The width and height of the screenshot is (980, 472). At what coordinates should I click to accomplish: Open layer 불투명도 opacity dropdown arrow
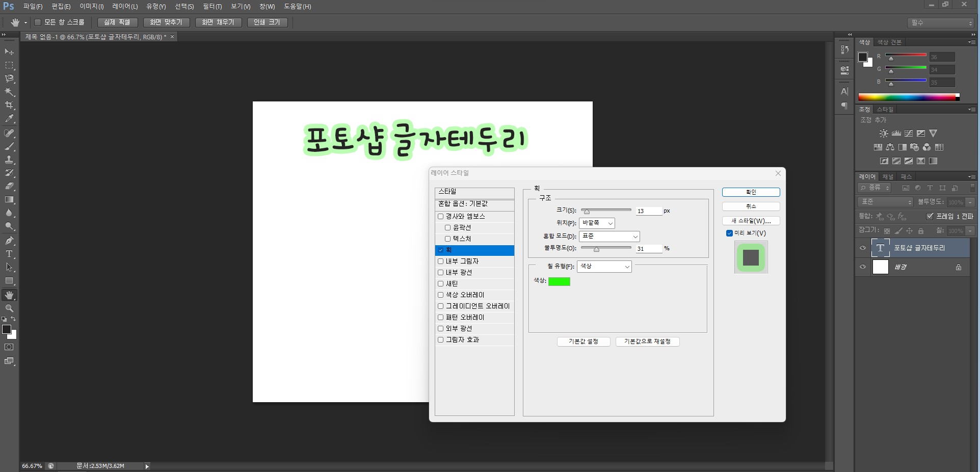click(x=970, y=202)
